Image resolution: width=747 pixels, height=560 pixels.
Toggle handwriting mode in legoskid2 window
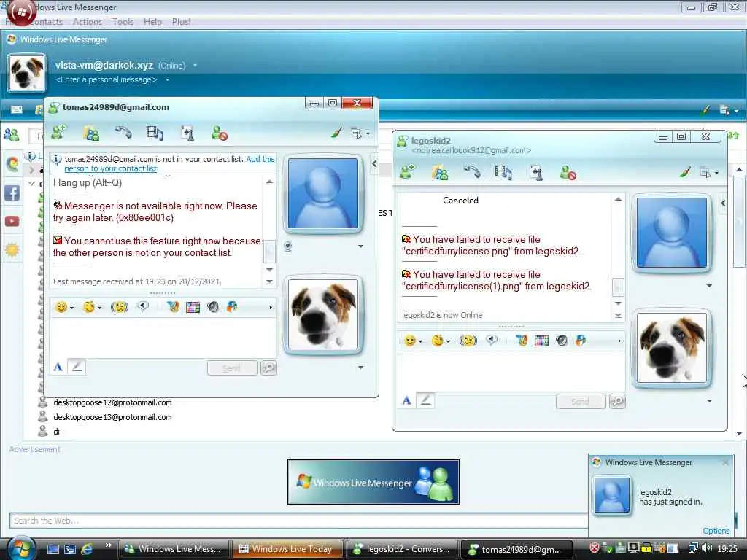[425, 400]
